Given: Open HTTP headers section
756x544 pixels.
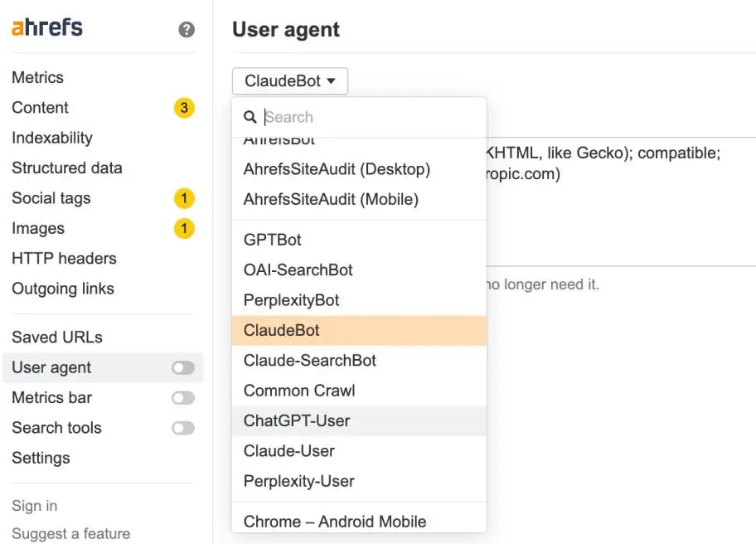Looking at the screenshot, I should pos(64,259).
